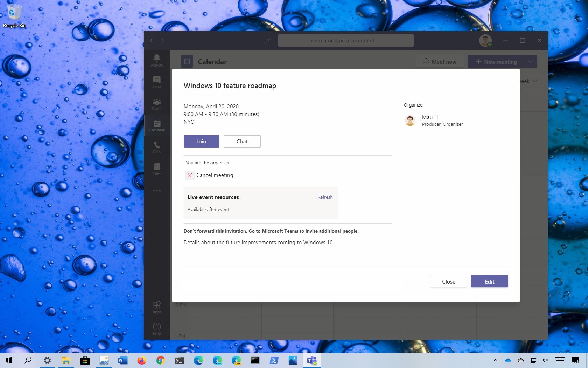Viewport: 588px width, 368px height.
Task: Click 'Available after event' text
Action: point(208,210)
